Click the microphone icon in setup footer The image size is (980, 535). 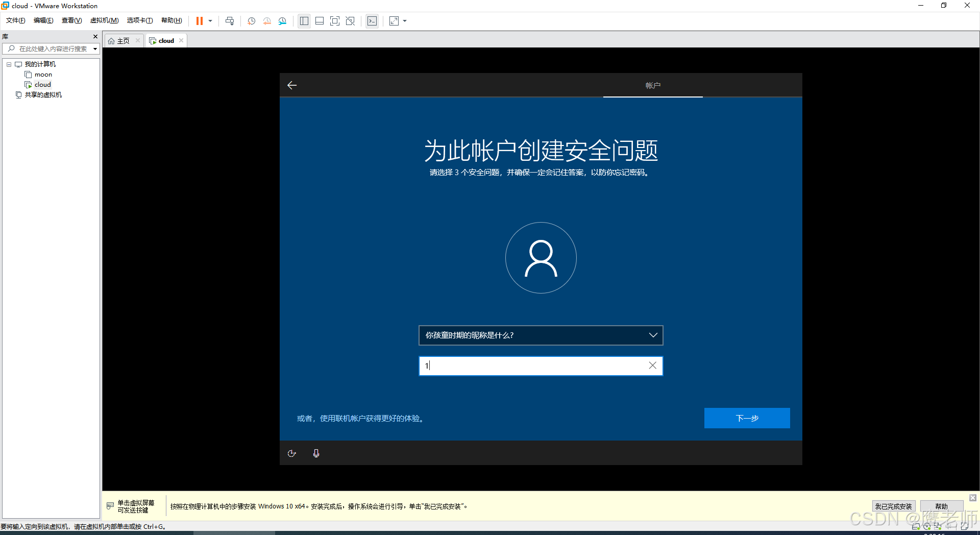tap(316, 453)
